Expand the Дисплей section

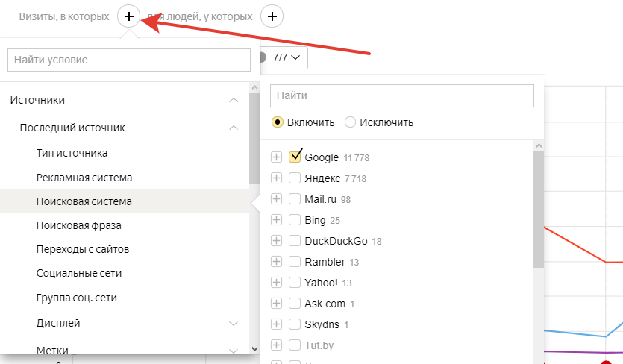(x=234, y=324)
